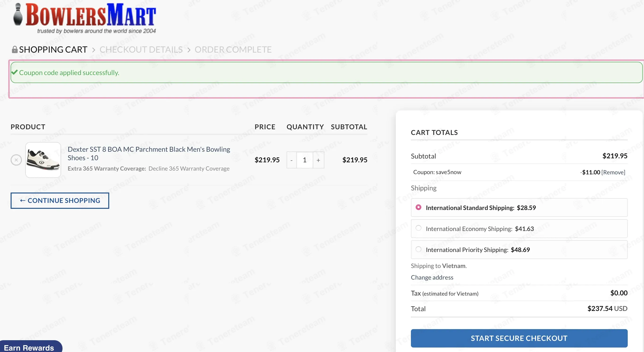644x352 pixels.
Task: Click the -$11.00 coupon discount amount
Action: 590,172
